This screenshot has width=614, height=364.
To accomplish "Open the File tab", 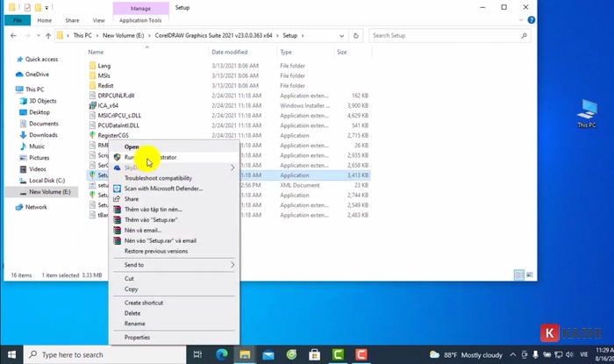I will [16, 20].
